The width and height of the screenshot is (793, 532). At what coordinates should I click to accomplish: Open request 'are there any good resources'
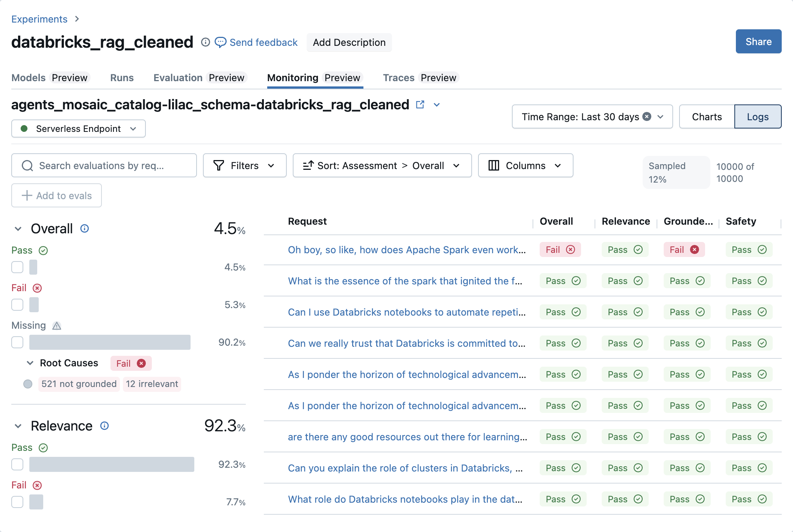tap(407, 437)
